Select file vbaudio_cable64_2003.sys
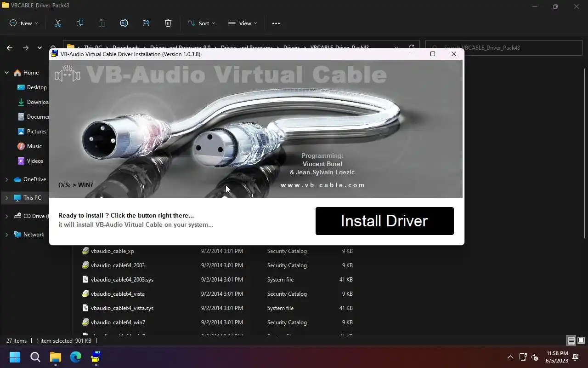 [x=122, y=280]
